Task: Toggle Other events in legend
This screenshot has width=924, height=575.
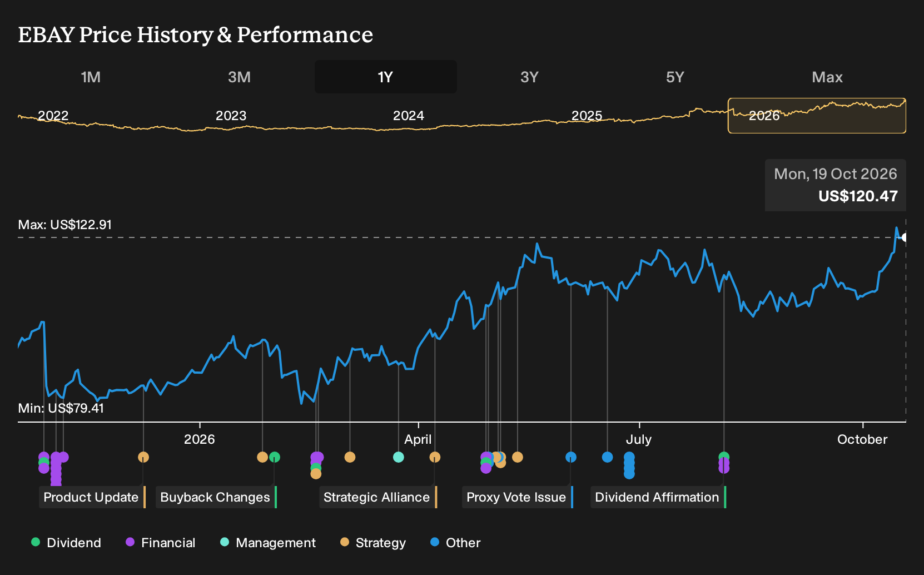Action: coord(455,543)
